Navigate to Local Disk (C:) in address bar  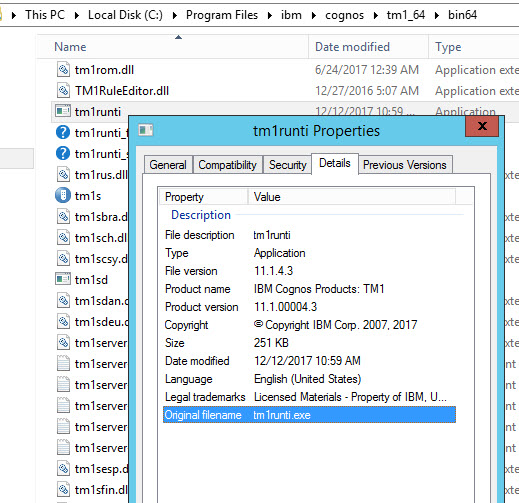click(125, 15)
